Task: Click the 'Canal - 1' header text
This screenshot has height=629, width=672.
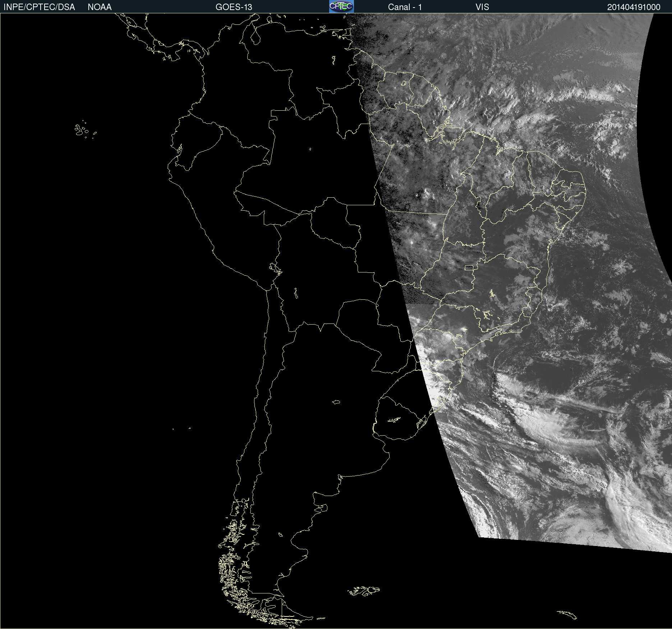Action: (x=405, y=7)
